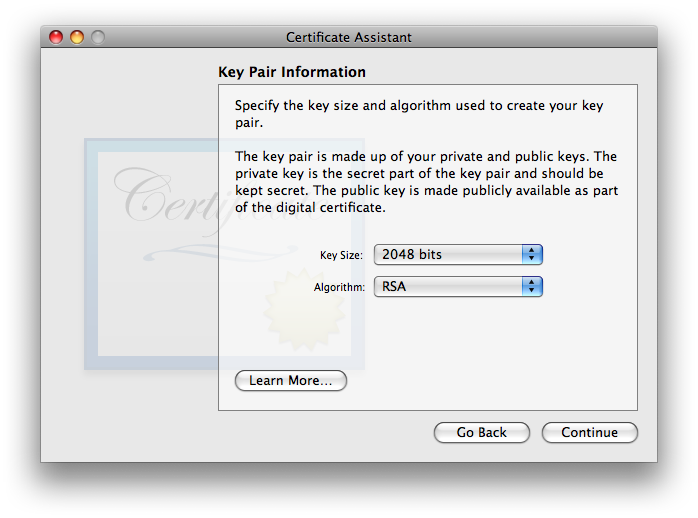Minimize the Certificate Assistant window

tap(77, 37)
